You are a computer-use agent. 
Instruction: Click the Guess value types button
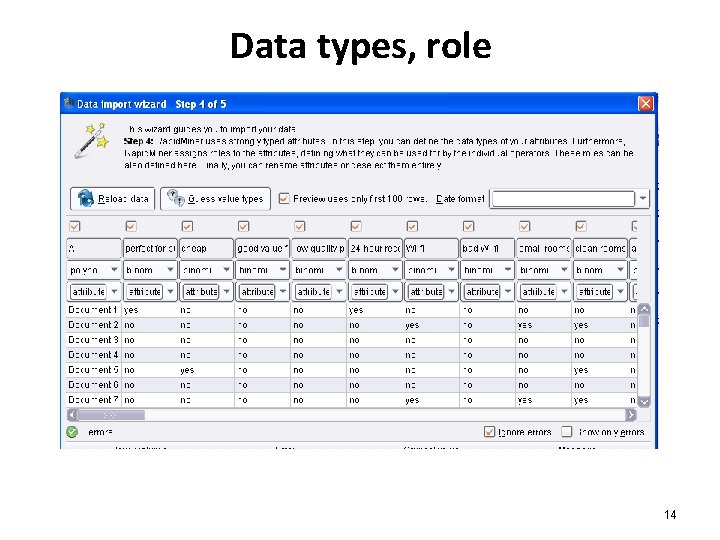coord(215,199)
